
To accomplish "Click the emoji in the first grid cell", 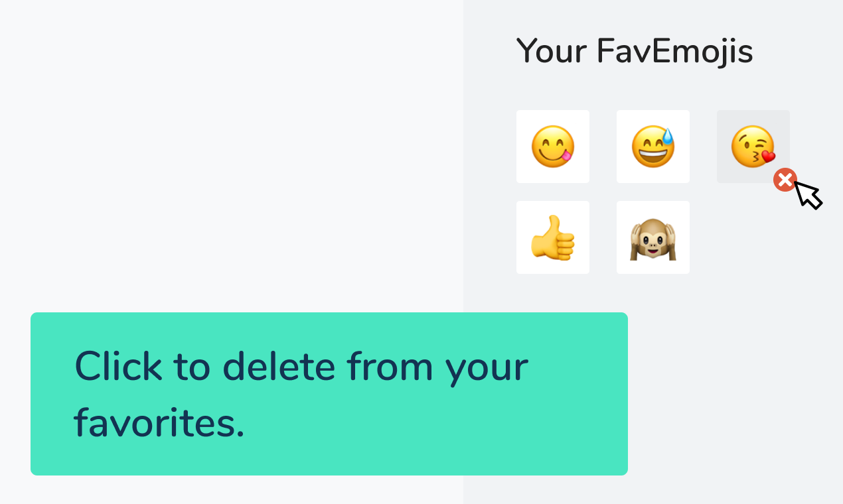I will [553, 146].
